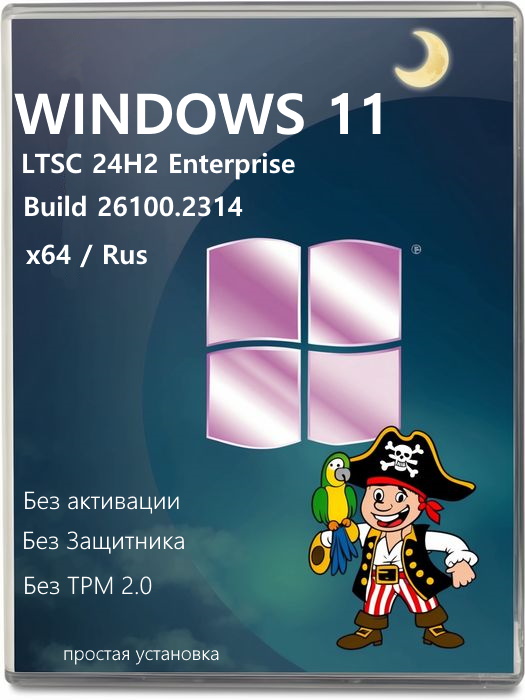
Task: Click the "простая установка" caption
Action: point(141,655)
